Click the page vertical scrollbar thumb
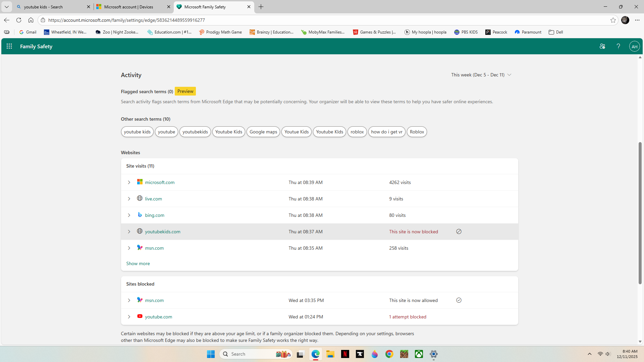This screenshot has width=644, height=362. point(640,213)
